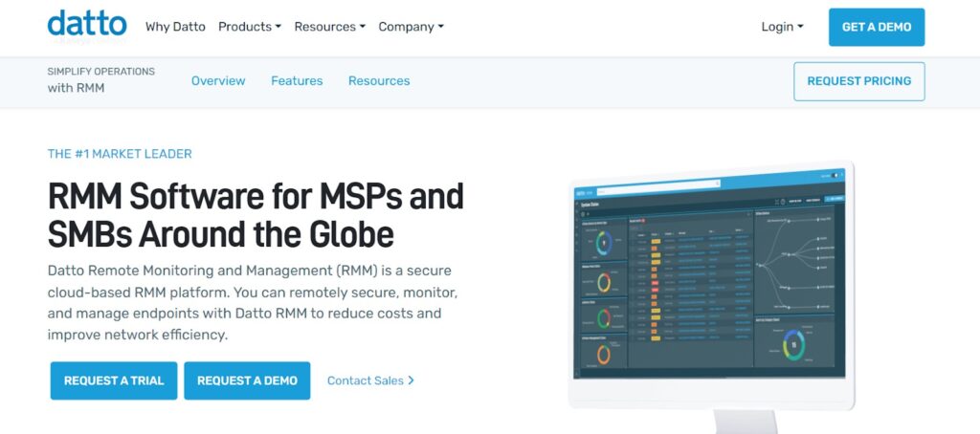Click the datto logo

(87, 25)
